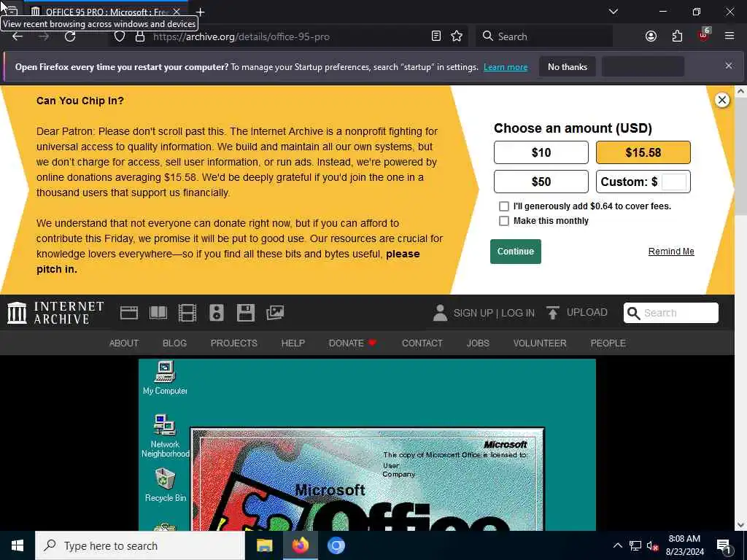The image size is (747, 560).
Task: Click Firefox icon on taskbar
Action: click(x=300, y=545)
